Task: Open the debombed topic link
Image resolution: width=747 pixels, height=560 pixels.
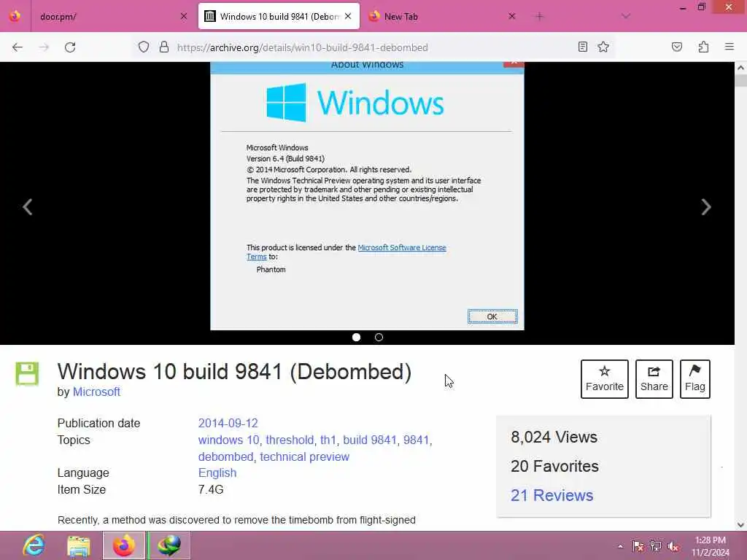Action: (x=226, y=456)
